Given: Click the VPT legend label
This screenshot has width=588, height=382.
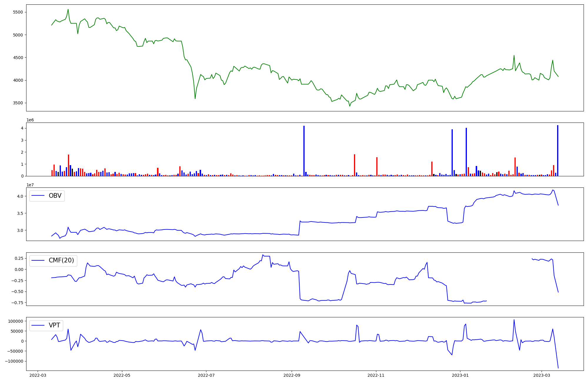Looking at the screenshot, I should pos(54,325).
